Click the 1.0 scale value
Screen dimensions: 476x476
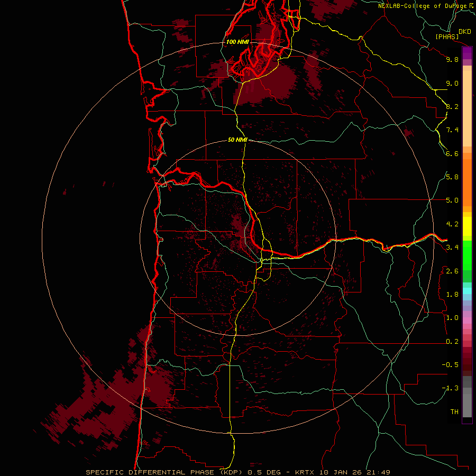point(452,318)
